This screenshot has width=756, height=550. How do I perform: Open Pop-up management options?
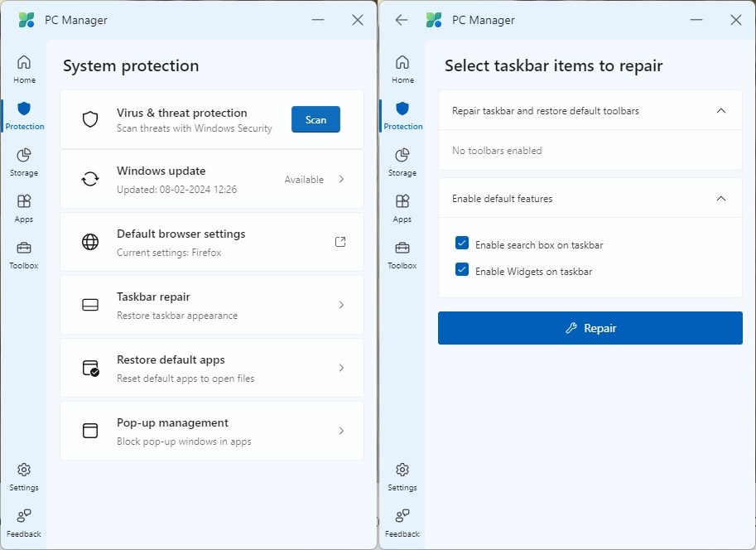pos(341,431)
